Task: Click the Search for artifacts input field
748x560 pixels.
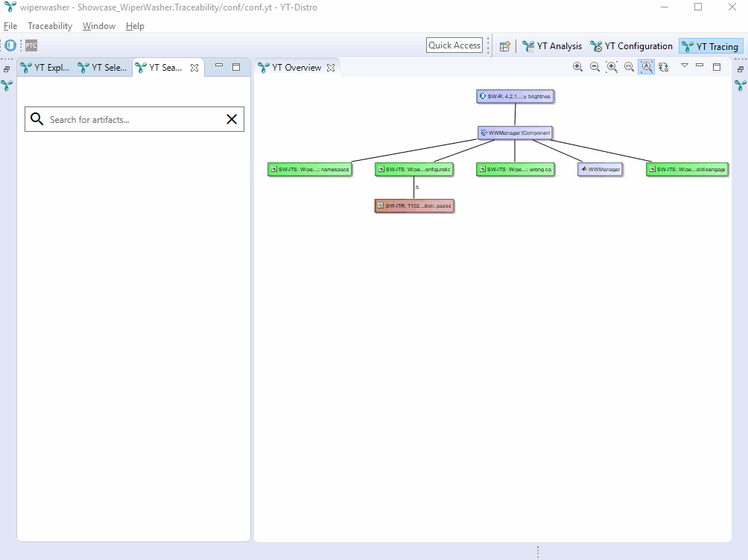Action: tap(134, 119)
